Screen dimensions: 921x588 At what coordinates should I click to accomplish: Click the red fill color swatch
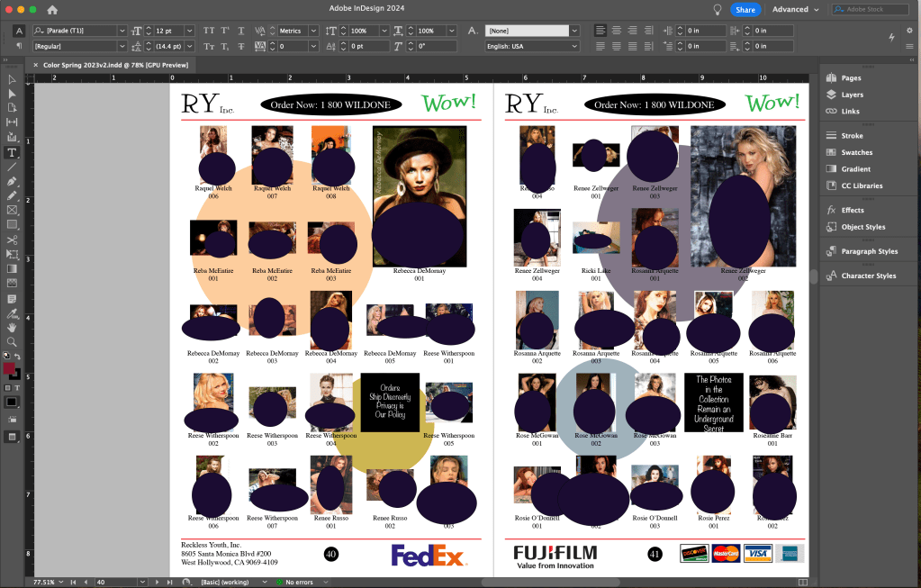pos(10,368)
